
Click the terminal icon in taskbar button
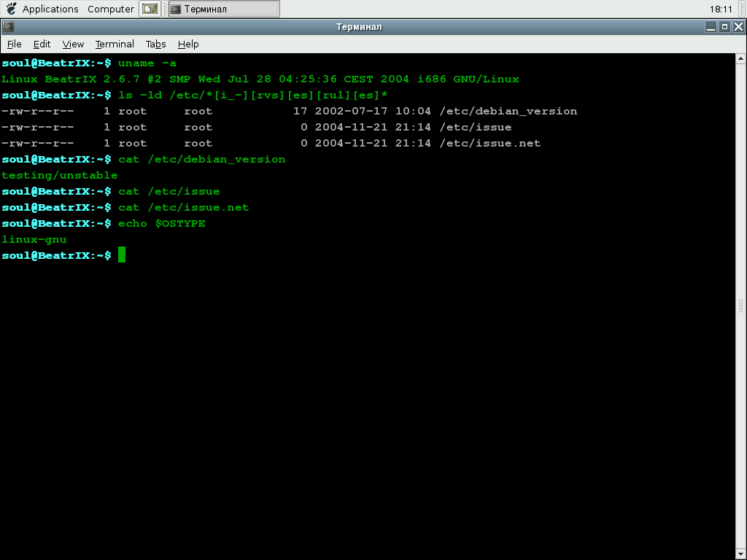(176, 9)
